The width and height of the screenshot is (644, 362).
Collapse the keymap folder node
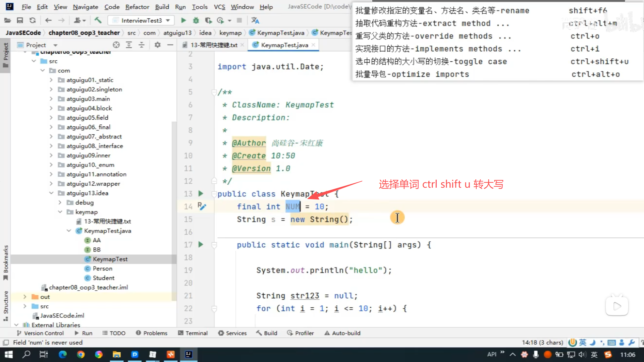(60, 212)
